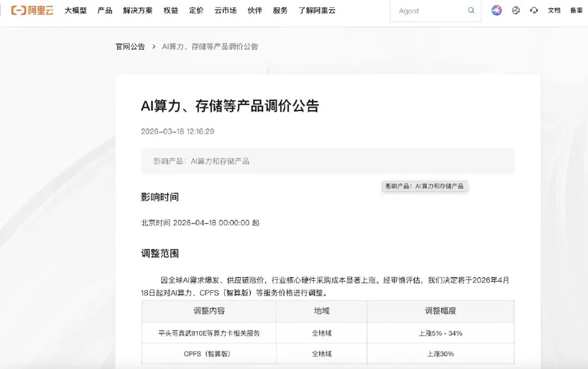Open the 权益 menu item

pos(170,10)
